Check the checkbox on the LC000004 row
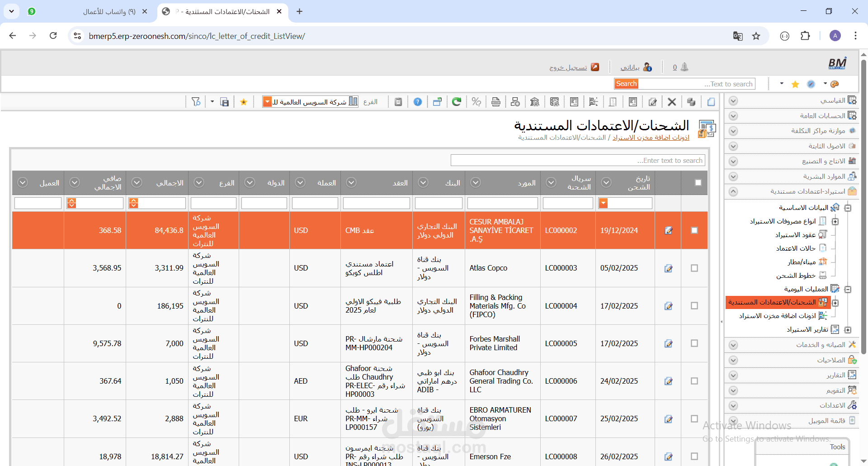The width and height of the screenshot is (868, 466). (694, 305)
